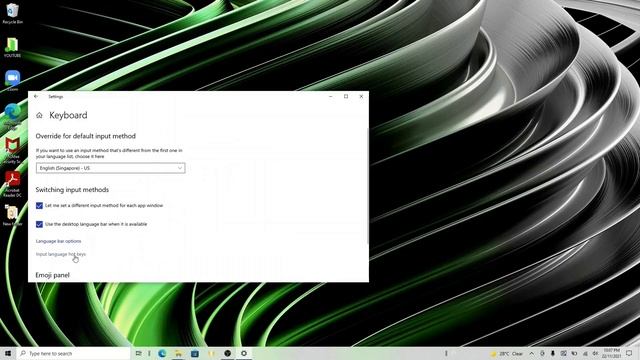The height and width of the screenshot is (360, 640).
Task: Open the English (Singapore) - US dropdown
Action: 110,168
